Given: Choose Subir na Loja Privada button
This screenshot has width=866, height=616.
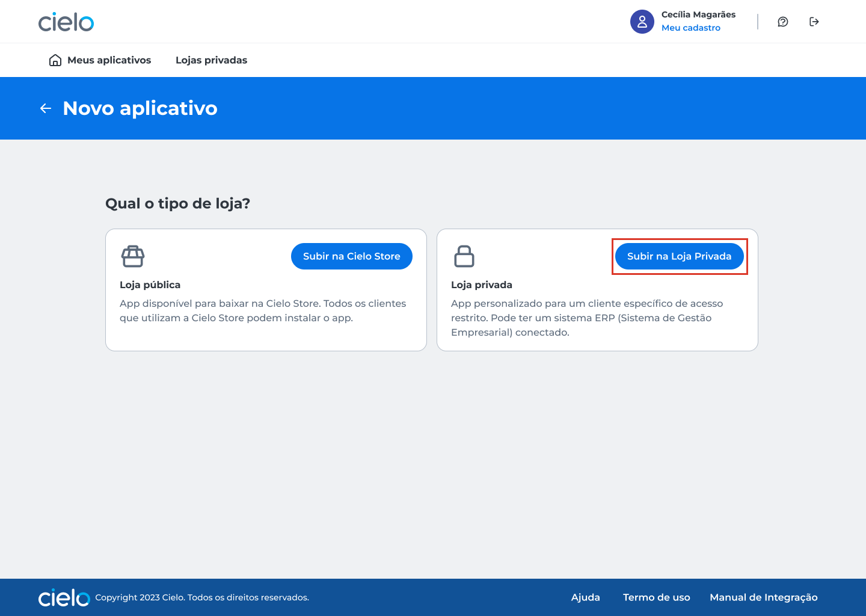Looking at the screenshot, I should click(x=680, y=256).
